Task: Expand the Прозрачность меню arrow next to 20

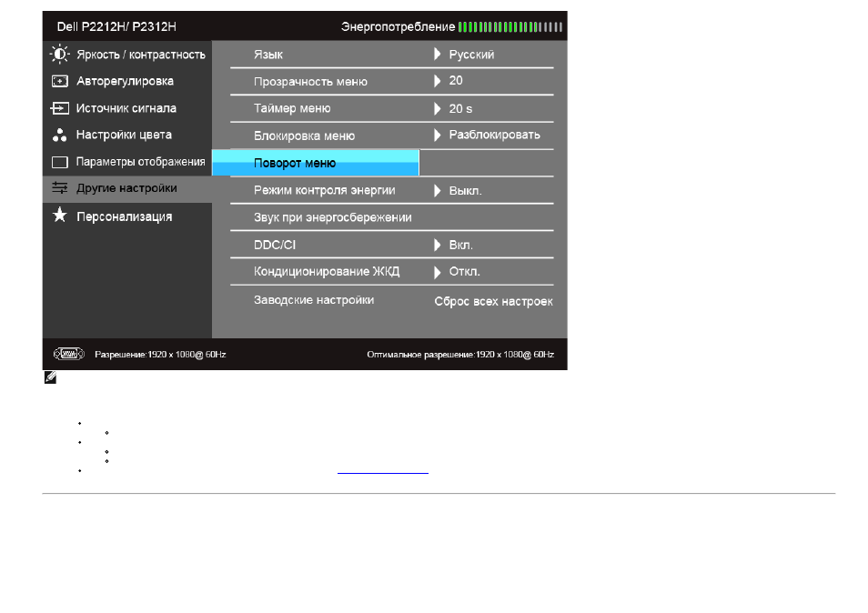Action: (438, 81)
